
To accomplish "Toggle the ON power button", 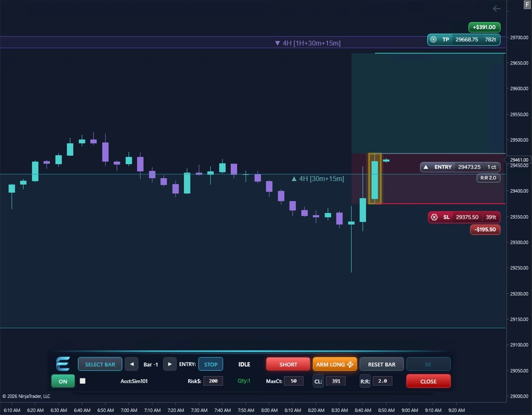I will 63,381.
